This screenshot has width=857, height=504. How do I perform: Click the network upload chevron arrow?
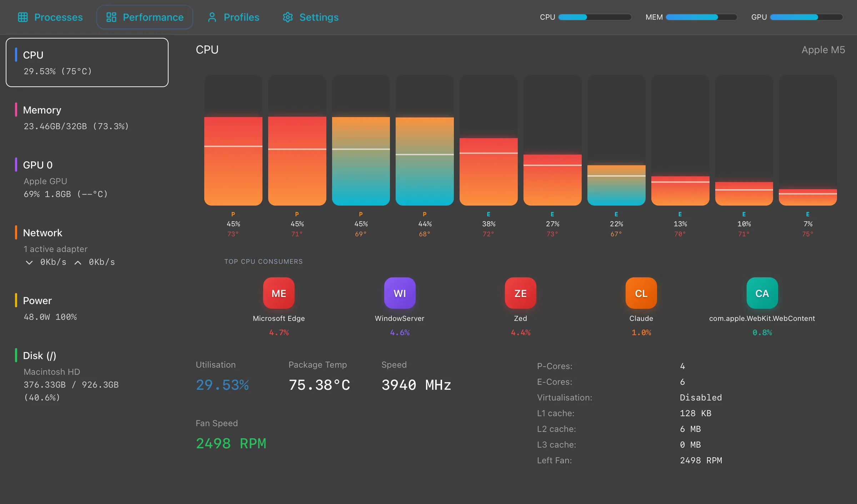coord(78,262)
